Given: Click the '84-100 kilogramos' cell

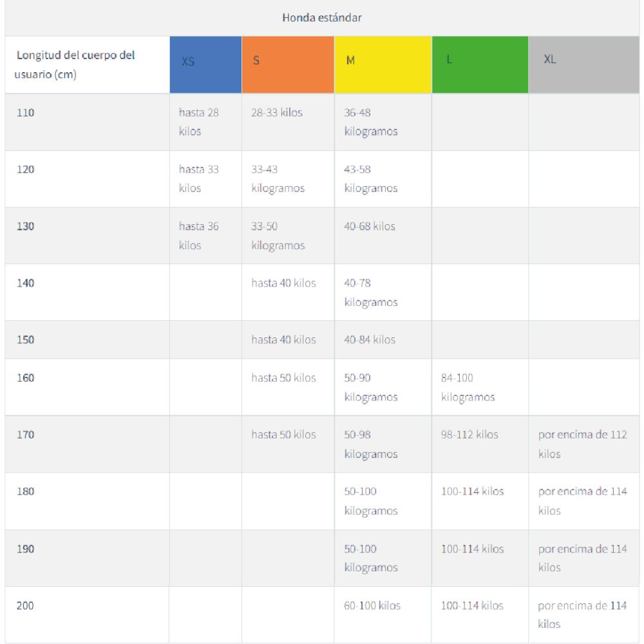Looking at the screenshot, I should coord(468,387).
